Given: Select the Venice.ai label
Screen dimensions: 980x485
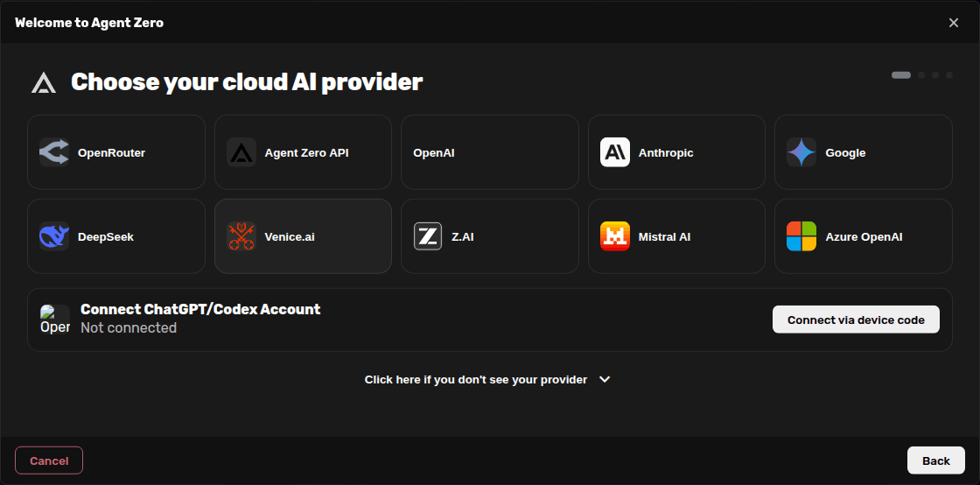Looking at the screenshot, I should click(290, 237).
